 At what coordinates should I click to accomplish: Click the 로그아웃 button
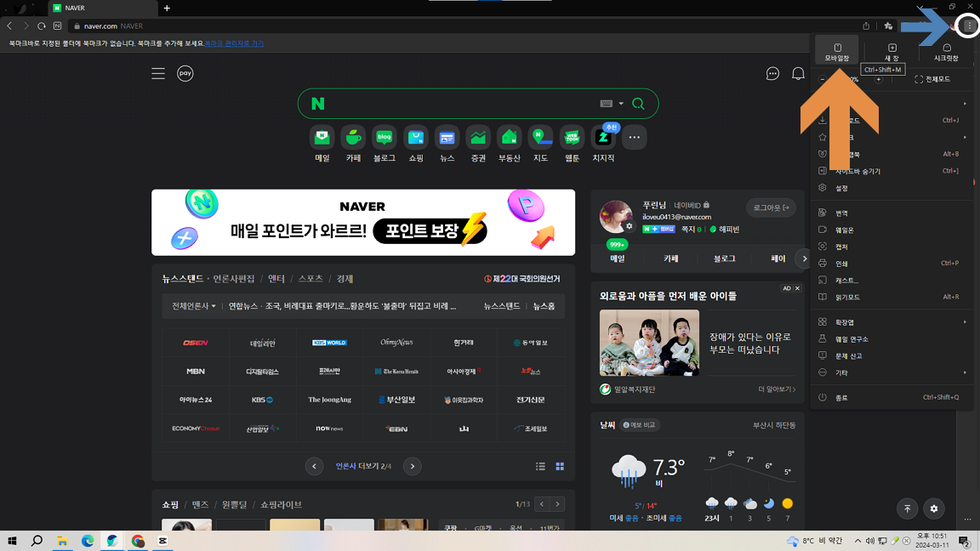[771, 208]
